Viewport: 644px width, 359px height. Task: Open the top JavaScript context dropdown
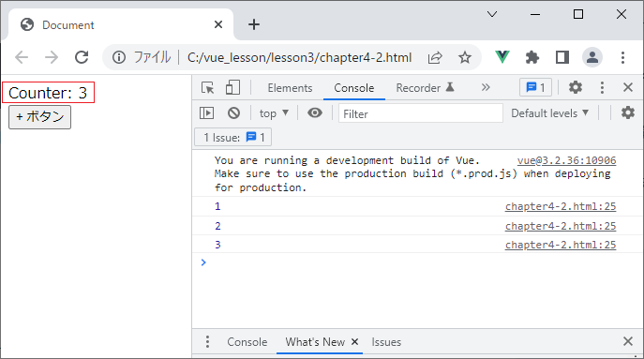click(x=274, y=113)
